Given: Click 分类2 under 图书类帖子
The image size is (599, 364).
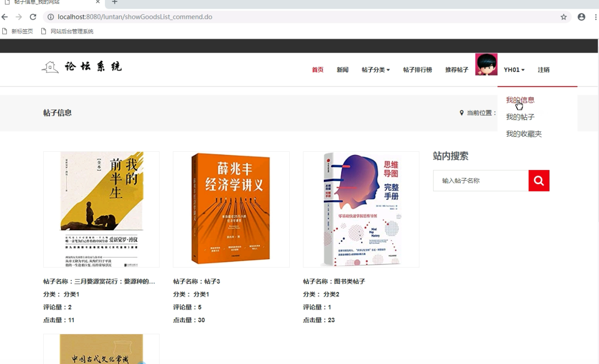Looking at the screenshot, I should click(x=331, y=294).
